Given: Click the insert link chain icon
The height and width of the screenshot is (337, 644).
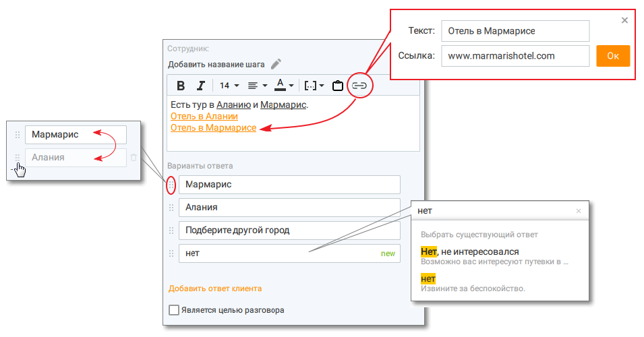Looking at the screenshot, I should click(x=359, y=86).
